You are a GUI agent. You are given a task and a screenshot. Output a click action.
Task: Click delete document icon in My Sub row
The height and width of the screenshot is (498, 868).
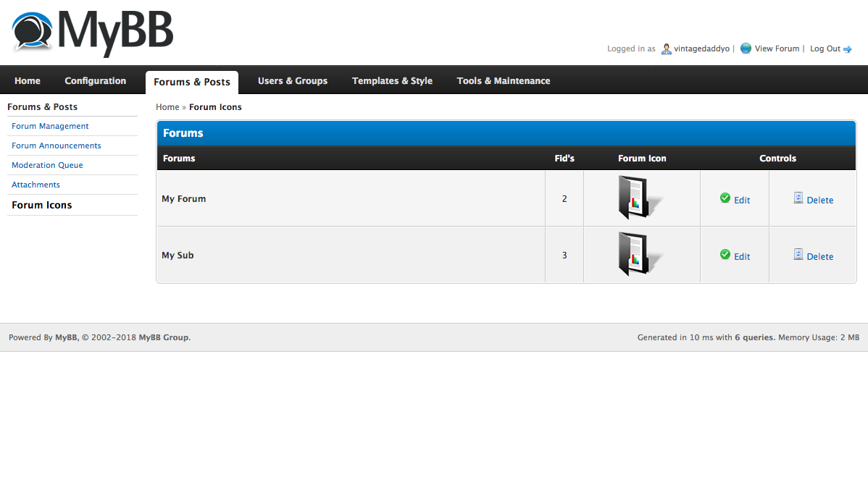(x=798, y=254)
